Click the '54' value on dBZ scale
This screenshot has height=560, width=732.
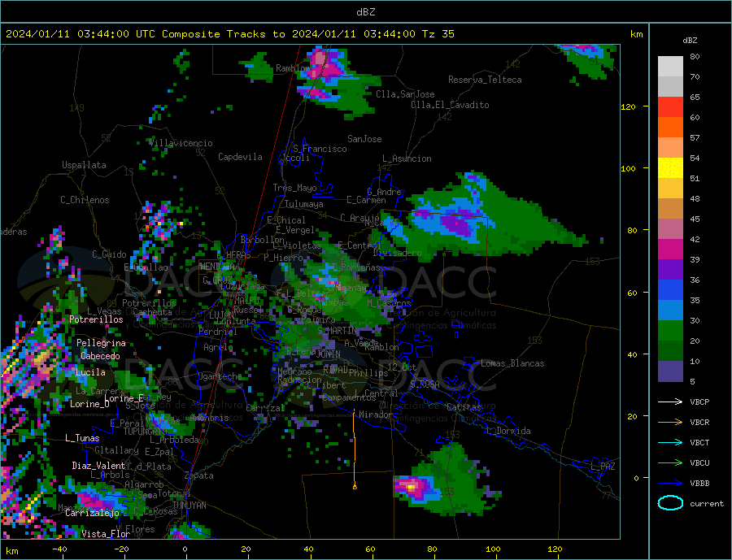coord(695,158)
